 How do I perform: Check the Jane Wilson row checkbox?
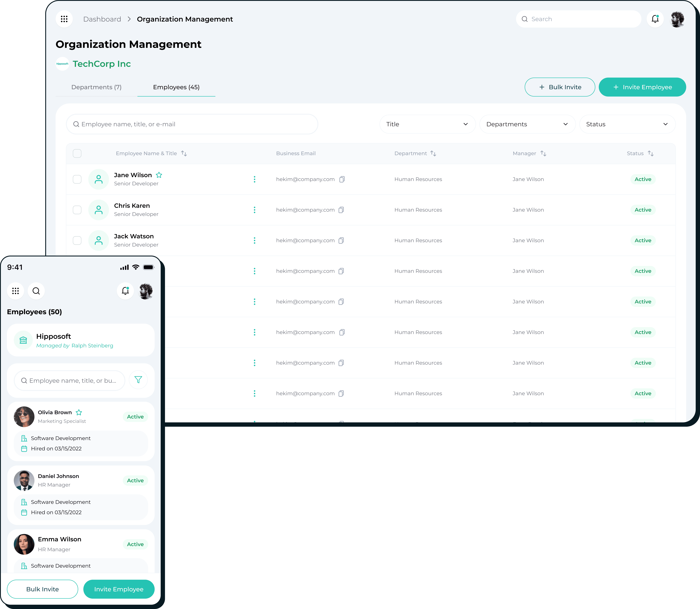tap(77, 179)
